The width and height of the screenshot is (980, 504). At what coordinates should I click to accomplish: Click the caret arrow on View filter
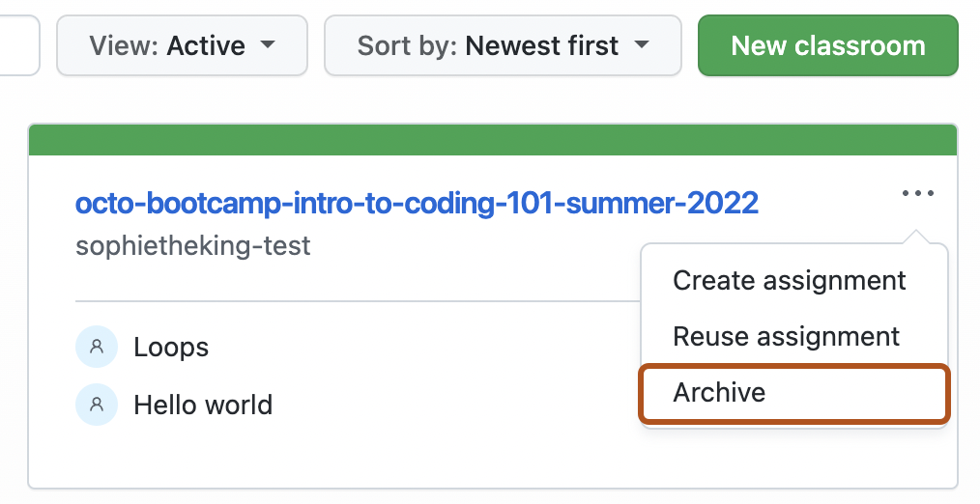[x=268, y=45]
